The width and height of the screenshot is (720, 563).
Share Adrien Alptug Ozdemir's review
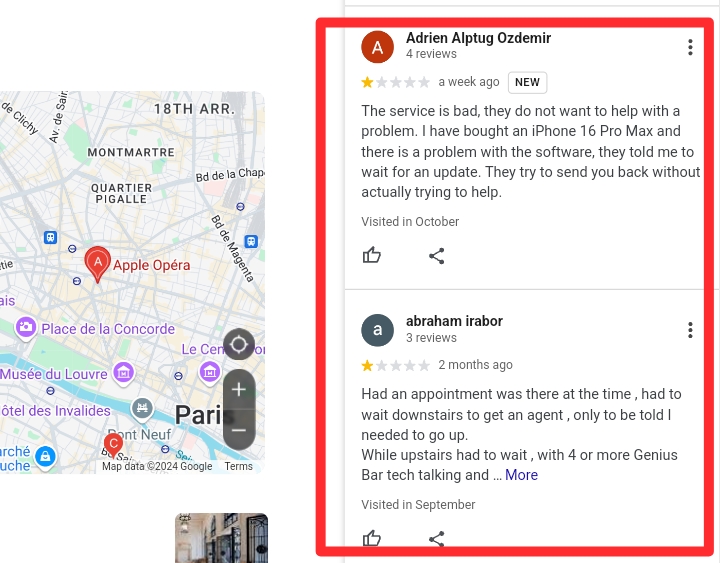point(437,256)
